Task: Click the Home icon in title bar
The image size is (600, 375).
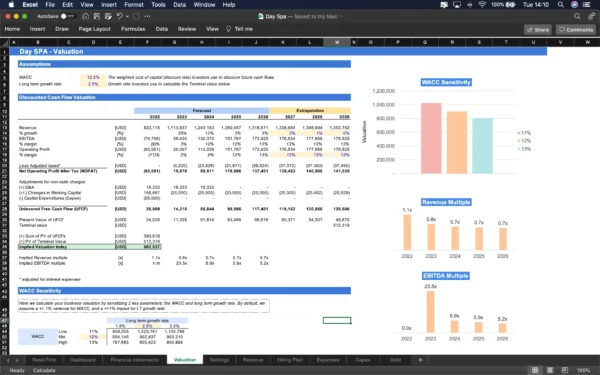Action: click(x=86, y=16)
